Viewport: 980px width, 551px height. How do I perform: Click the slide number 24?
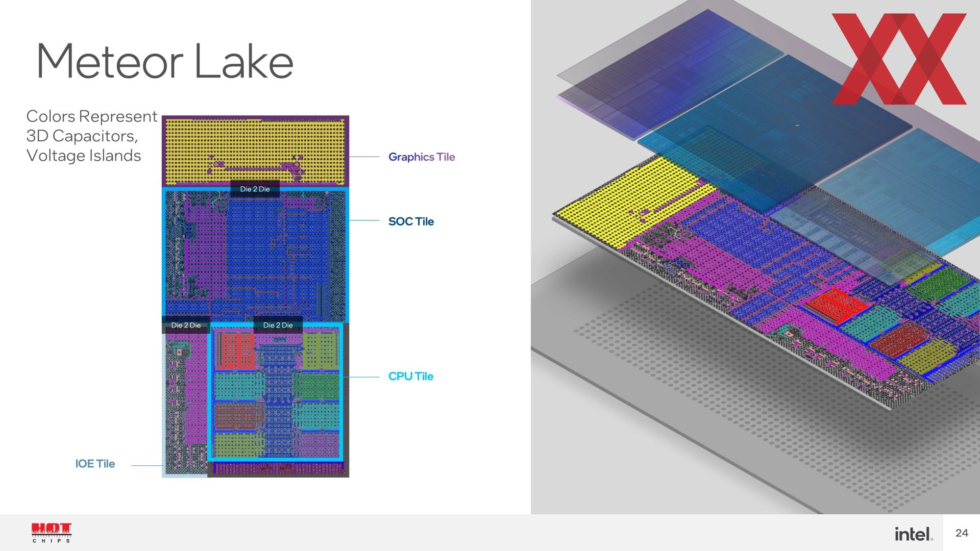pyautogui.click(x=962, y=533)
